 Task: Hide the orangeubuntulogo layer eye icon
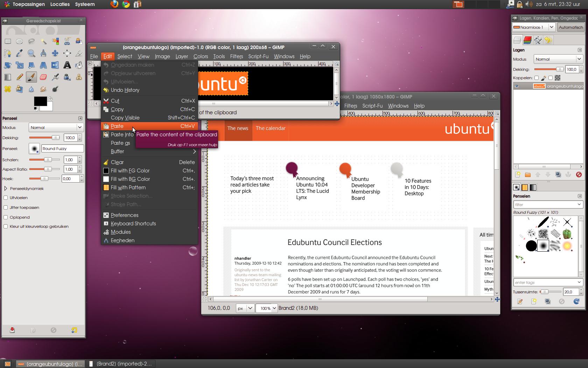point(517,86)
